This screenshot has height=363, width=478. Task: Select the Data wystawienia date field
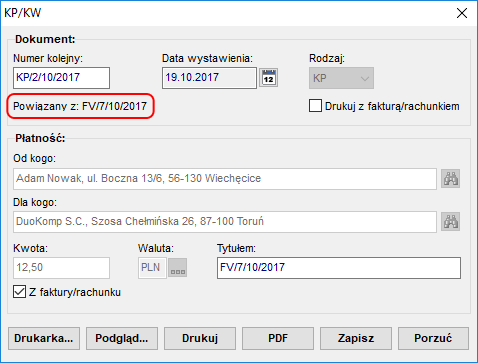209,78
